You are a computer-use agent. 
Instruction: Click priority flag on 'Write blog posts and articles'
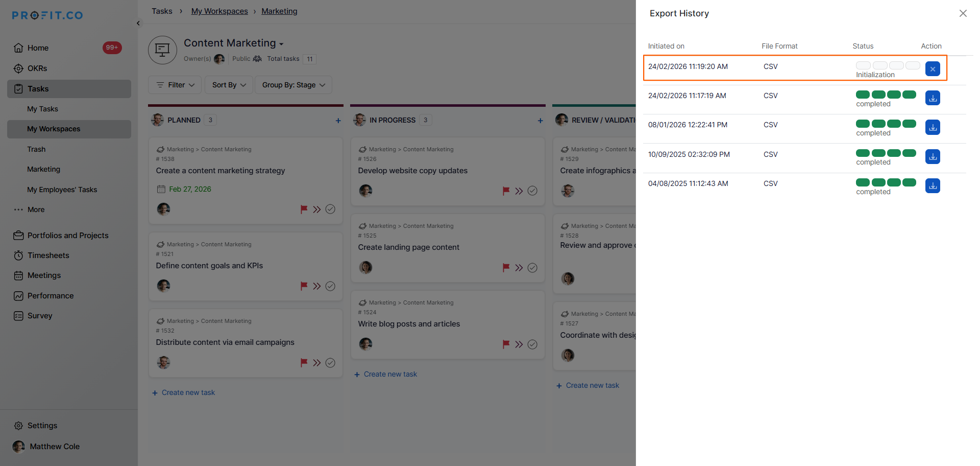click(x=506, y=344)
